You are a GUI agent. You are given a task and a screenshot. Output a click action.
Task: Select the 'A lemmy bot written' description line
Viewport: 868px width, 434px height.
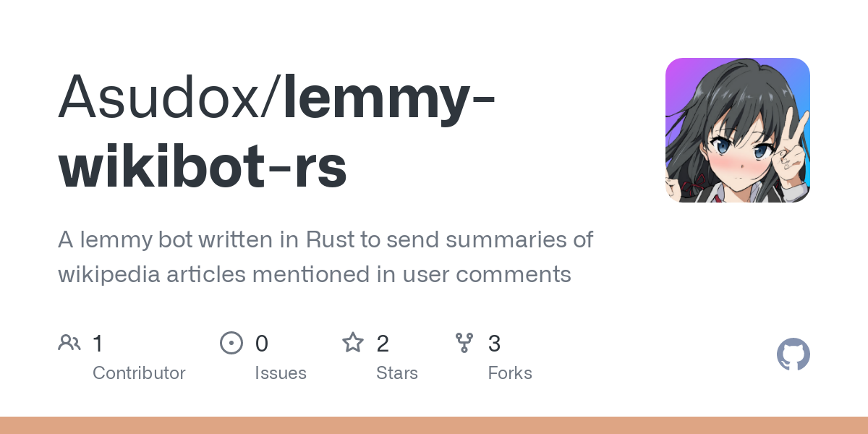point(325,239)
